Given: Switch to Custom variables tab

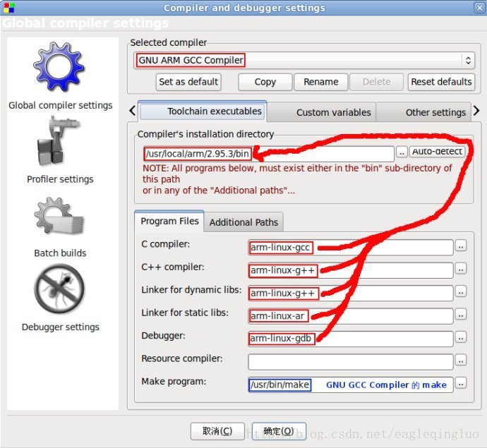Looking at the screenshot, I should pos(321,112).
